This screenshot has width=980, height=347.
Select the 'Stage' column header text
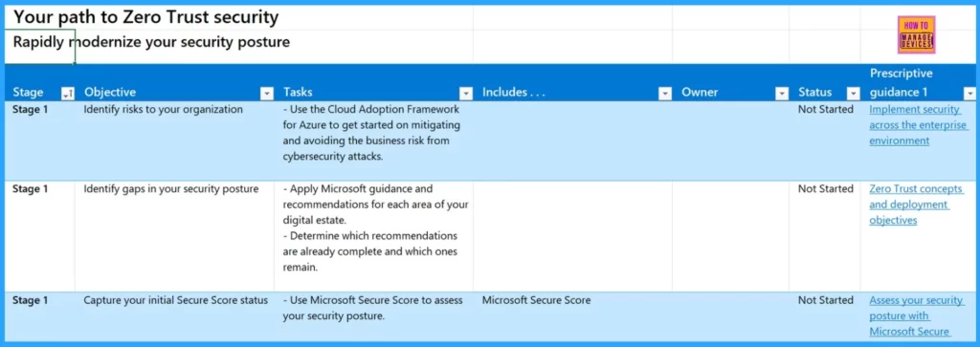point(28,93)
